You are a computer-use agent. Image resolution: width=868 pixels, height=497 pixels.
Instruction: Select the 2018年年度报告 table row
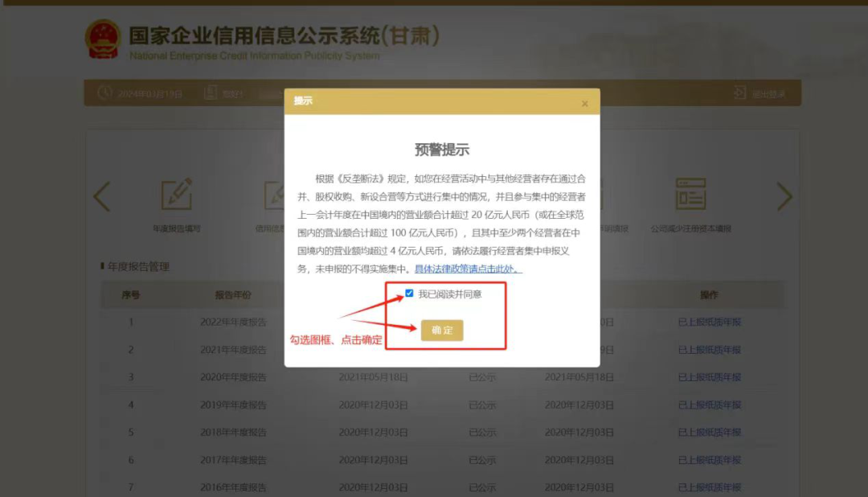(234, 433)
